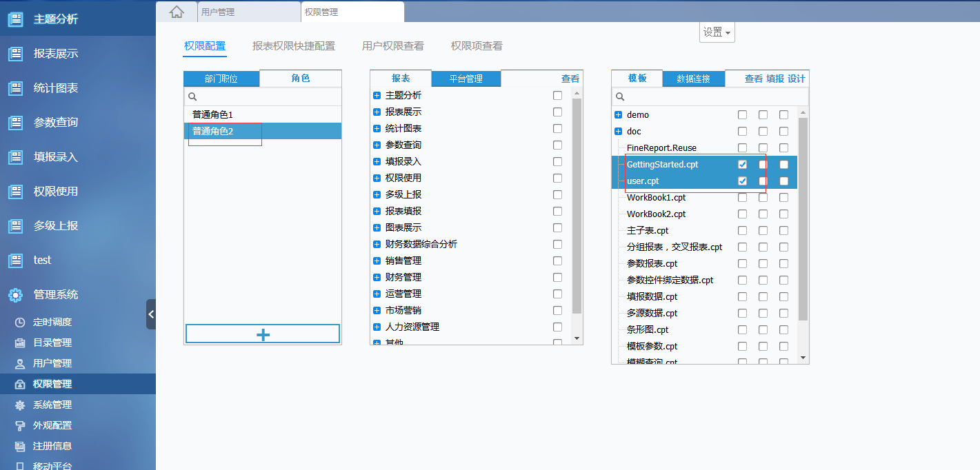Focus the template search field

point(710,97)
